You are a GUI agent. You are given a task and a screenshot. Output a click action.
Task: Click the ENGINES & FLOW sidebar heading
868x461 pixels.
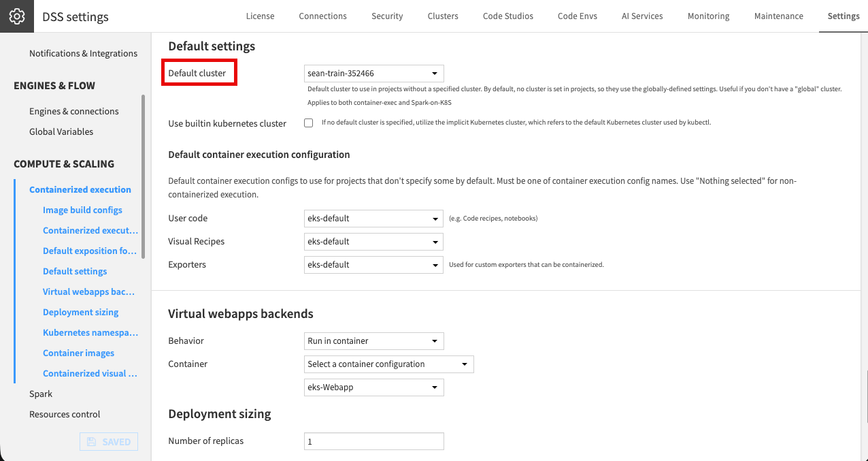(54, 86)
